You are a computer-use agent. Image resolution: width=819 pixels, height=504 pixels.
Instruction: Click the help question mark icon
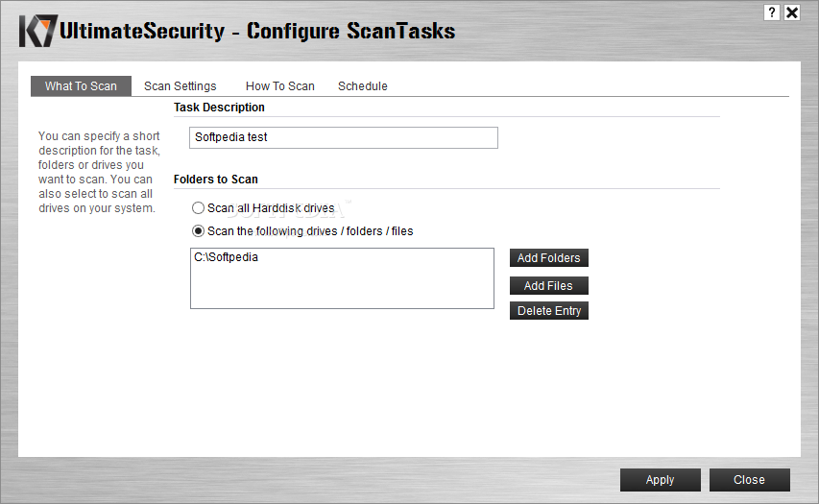(771, 12)
